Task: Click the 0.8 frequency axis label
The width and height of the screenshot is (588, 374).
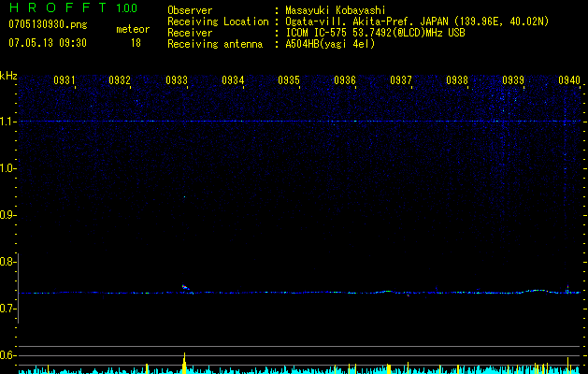Action: 7,262
